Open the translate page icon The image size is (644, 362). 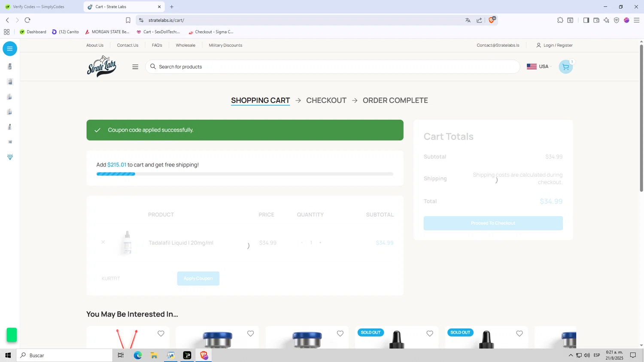[x=468, y=20]
